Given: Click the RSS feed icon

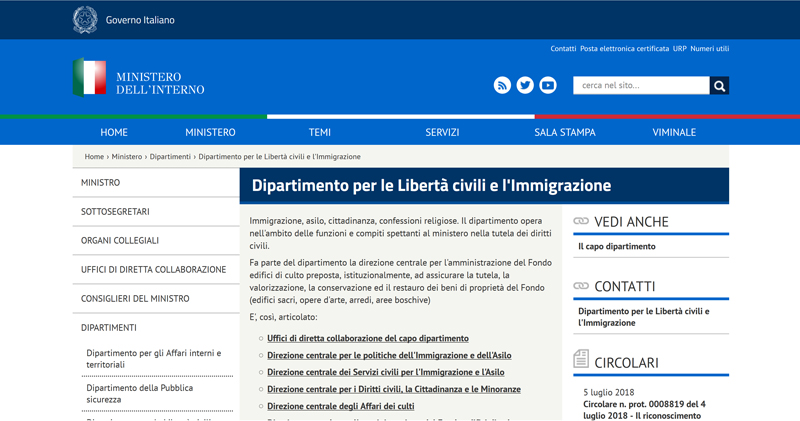Looking at the screenshot, I should pos(502,86).
